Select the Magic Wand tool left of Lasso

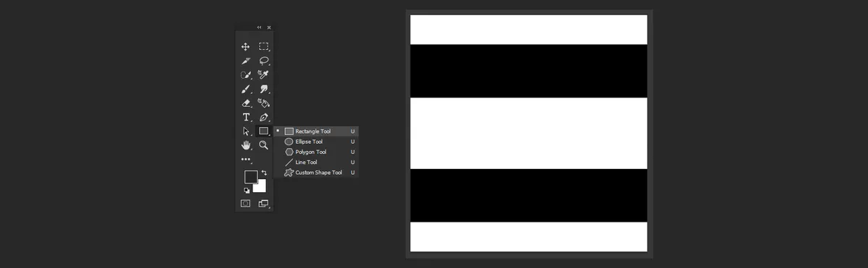(246, 61)
